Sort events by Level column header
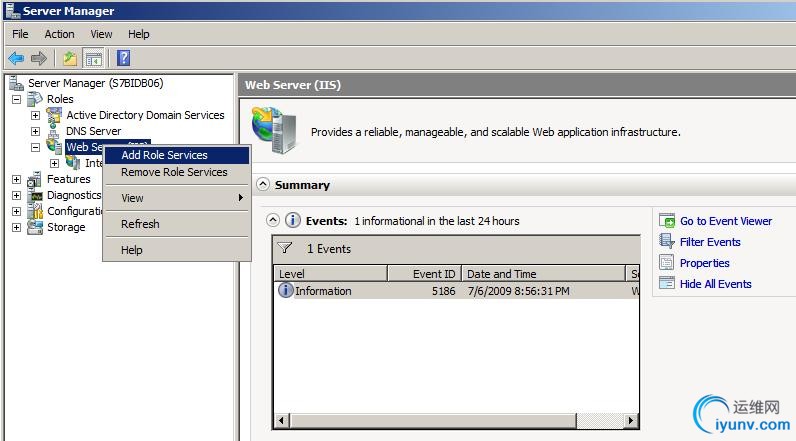Image resolution: width=796 pixels, height=441 pixels. pos(331,274)
